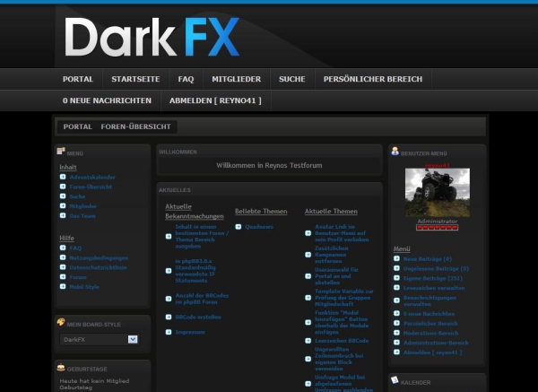538x392 pixels.
Task: Open the Mitglieder menu item
Action: point(230,79)
